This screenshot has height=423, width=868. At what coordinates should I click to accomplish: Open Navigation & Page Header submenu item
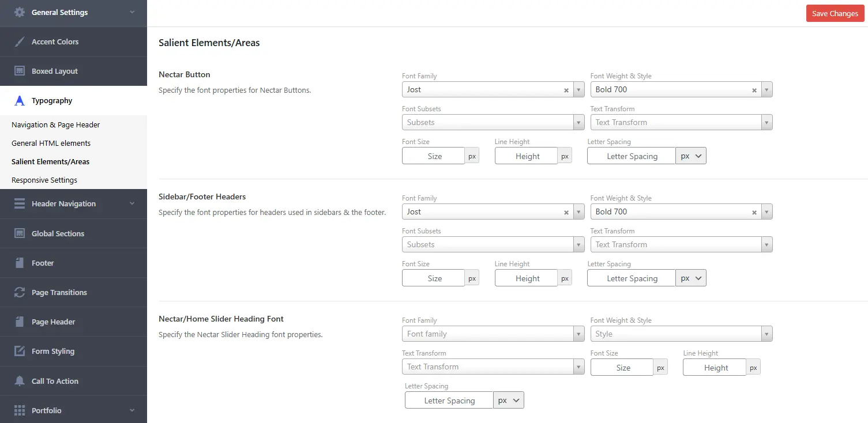56,124
